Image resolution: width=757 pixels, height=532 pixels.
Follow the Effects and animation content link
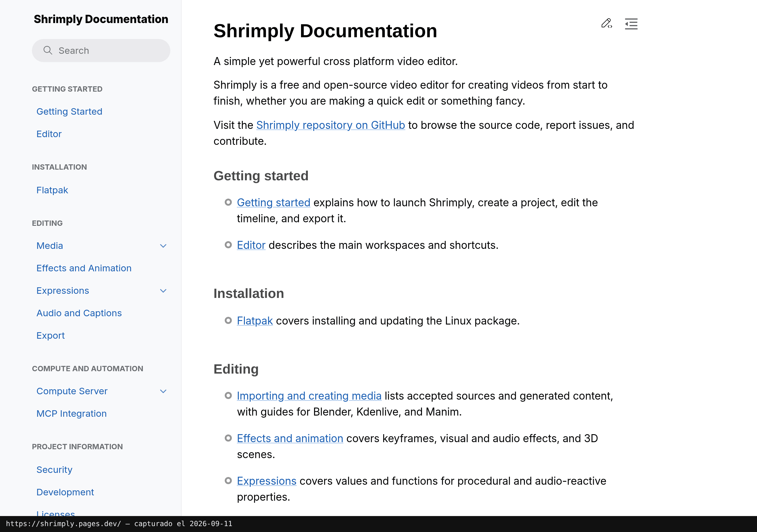290,438
